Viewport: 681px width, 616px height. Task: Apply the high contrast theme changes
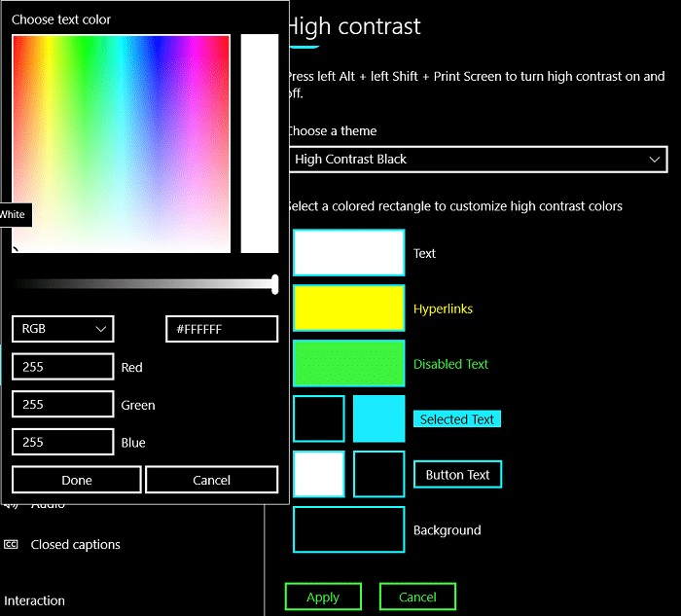323,597
